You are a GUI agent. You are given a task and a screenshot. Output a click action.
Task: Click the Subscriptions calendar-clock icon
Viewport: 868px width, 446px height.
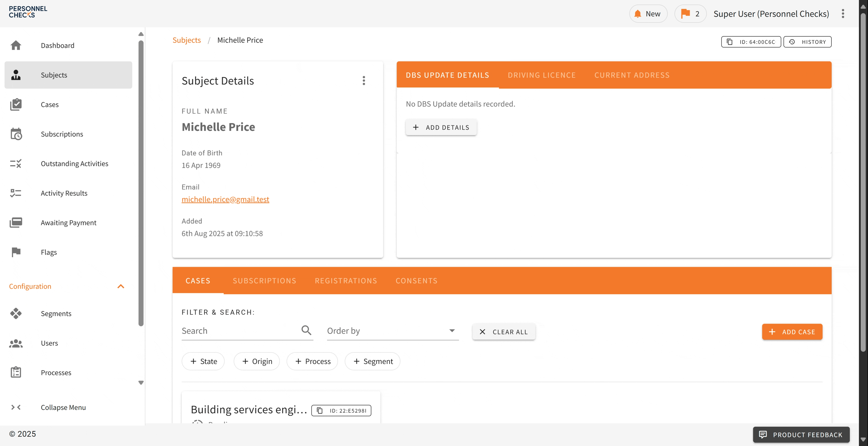pyautogui.click(x=16, y=134)
